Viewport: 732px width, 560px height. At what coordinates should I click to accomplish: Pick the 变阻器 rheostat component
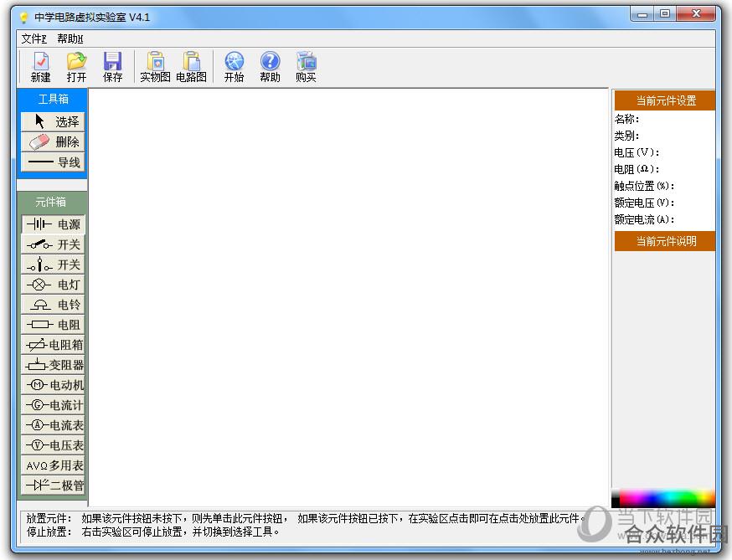pyautogui.click(x=54, y=365)
